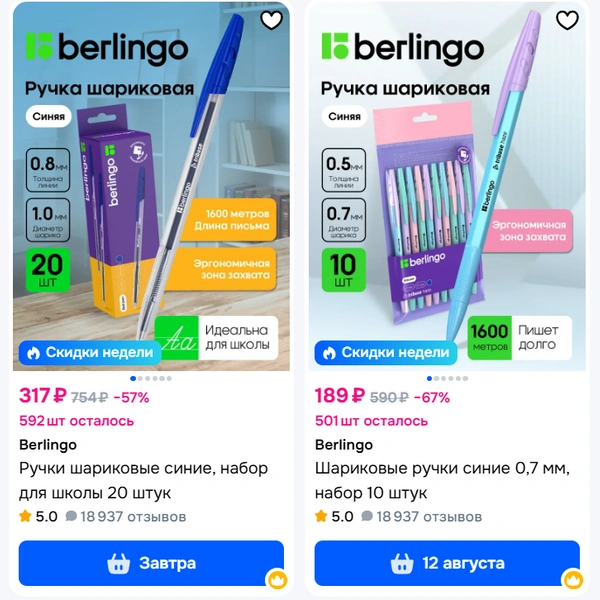Add to cart with Завтра delivery button

pyautogui.click(x=151, y=563)
